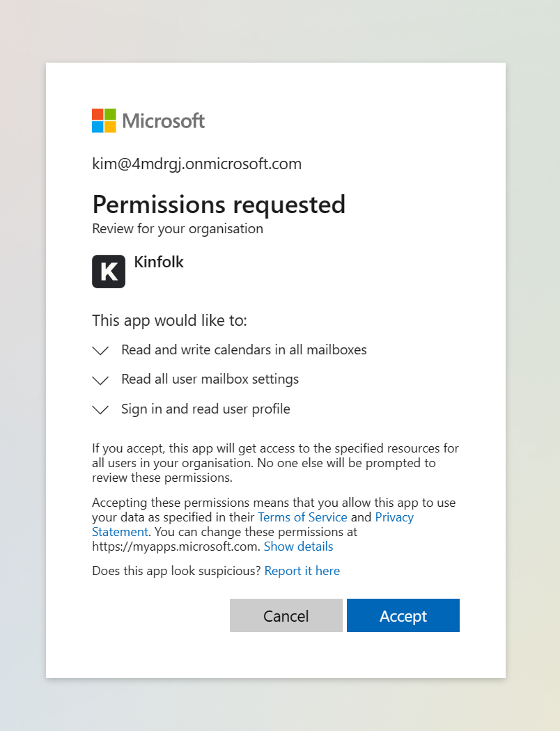Click 'Review for your organisation' subtitle

[x=178, y=228]
